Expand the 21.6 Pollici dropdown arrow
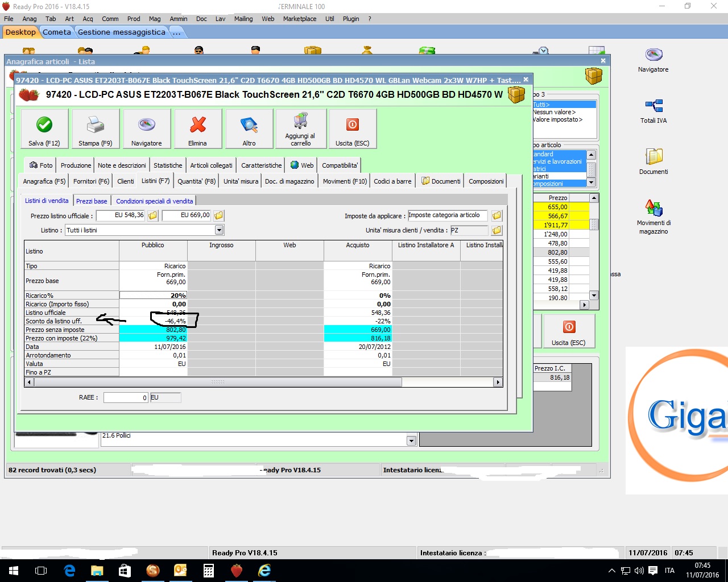The image size is (728, 582). coord(411,440)
